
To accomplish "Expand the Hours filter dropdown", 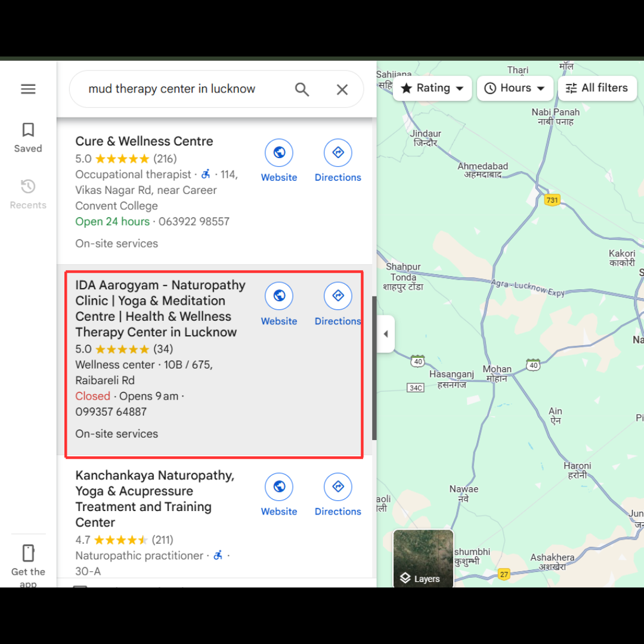I will point(515,88).
